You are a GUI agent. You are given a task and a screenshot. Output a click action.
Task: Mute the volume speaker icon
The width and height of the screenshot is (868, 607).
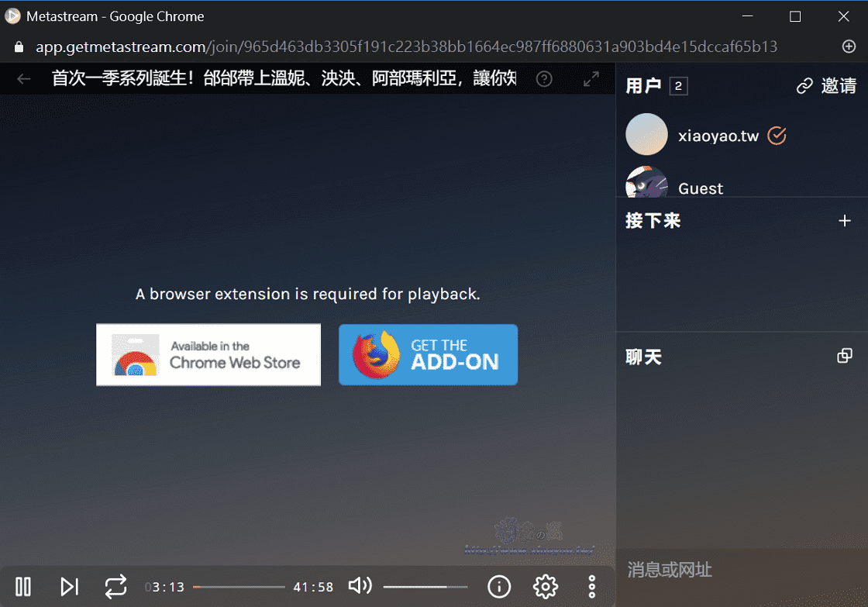click(x=359, y=587)
